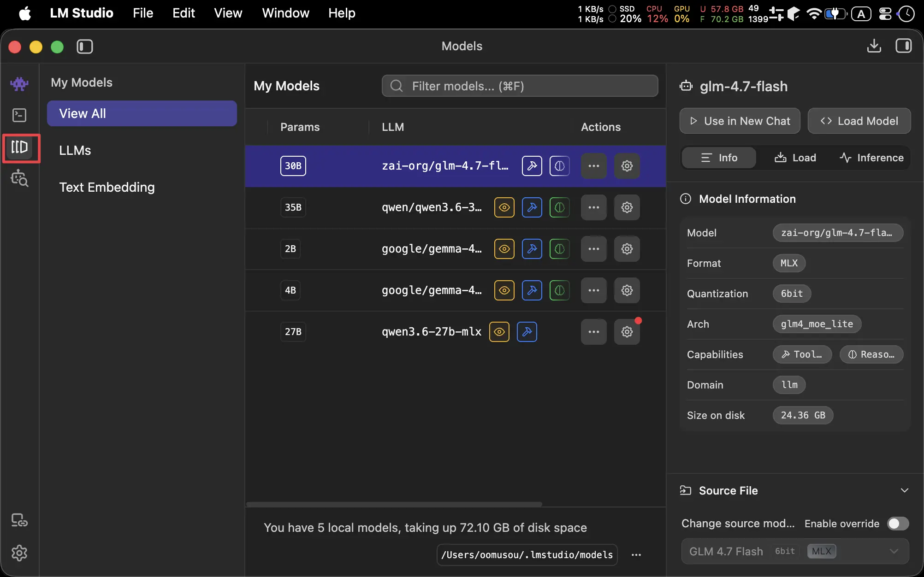The width and height of the screenshot is (924, 577).
Task: Switch to the Load tab
Action: pyautogui.click(x=795, y=158)
